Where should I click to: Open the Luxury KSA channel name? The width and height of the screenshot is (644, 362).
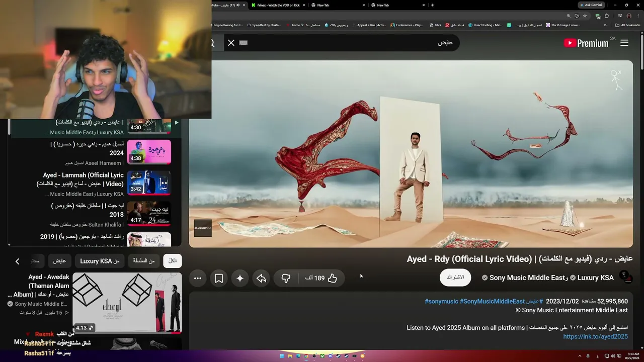click(596, 278)
